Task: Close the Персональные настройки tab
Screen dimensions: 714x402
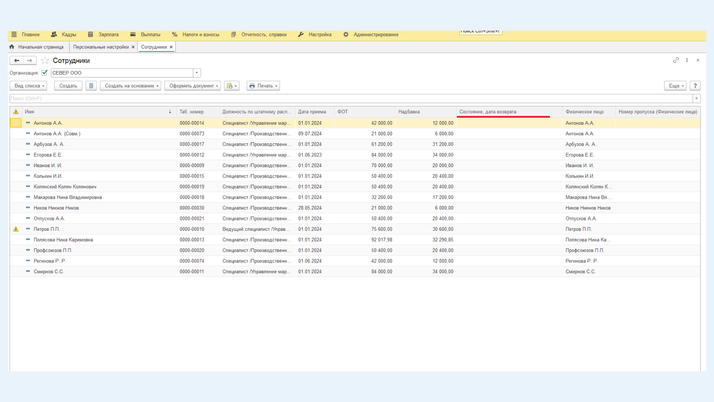Action: pos(133,47)
